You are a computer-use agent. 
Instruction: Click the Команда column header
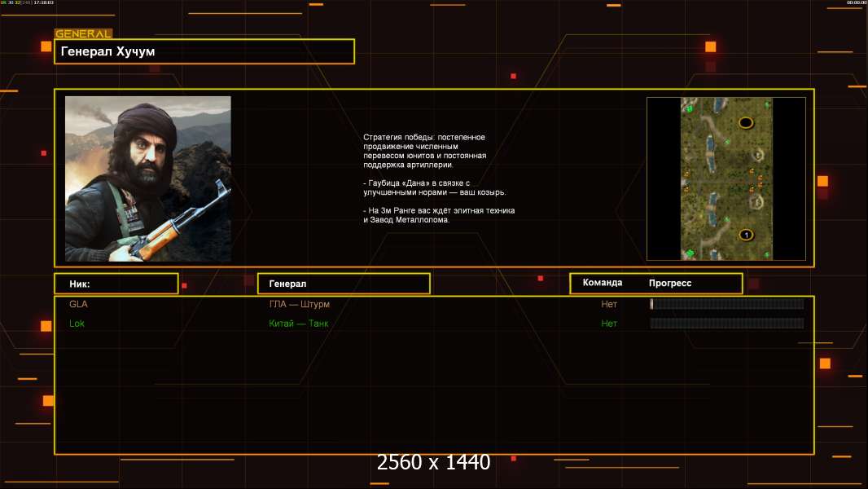(x=603, y=283)
